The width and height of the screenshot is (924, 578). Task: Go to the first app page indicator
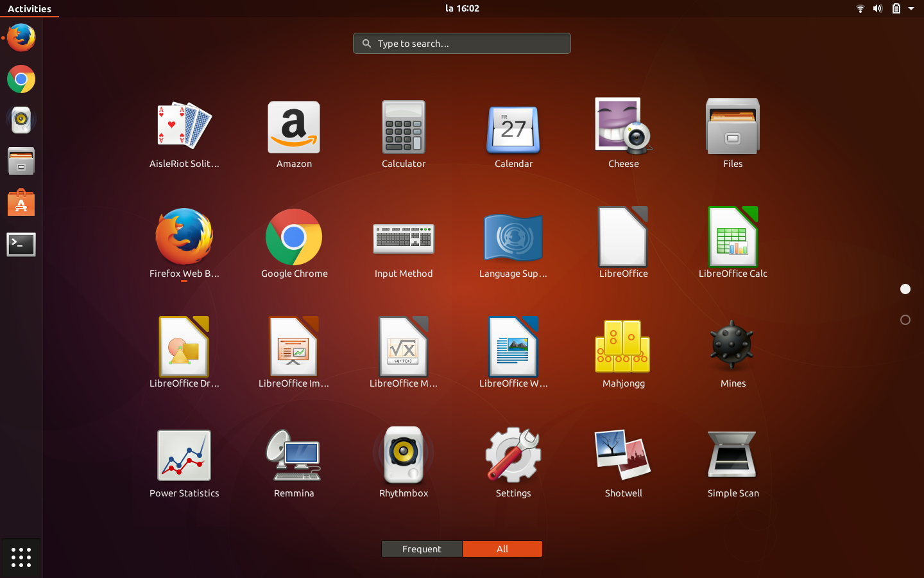tap(905, 289)
